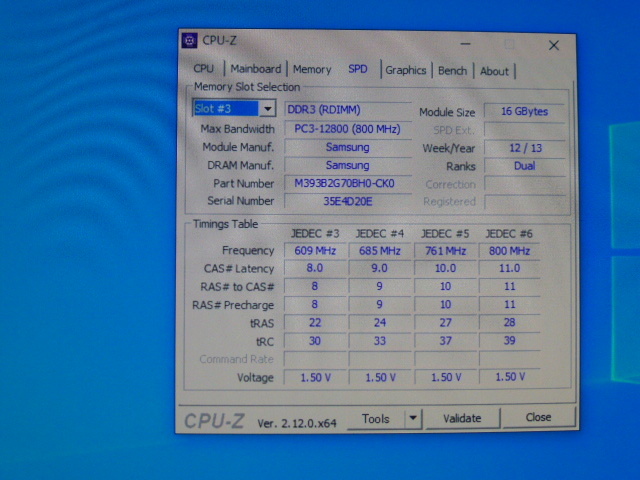
Task: Click the Serial Number label
Action: [x=240, y=201]
